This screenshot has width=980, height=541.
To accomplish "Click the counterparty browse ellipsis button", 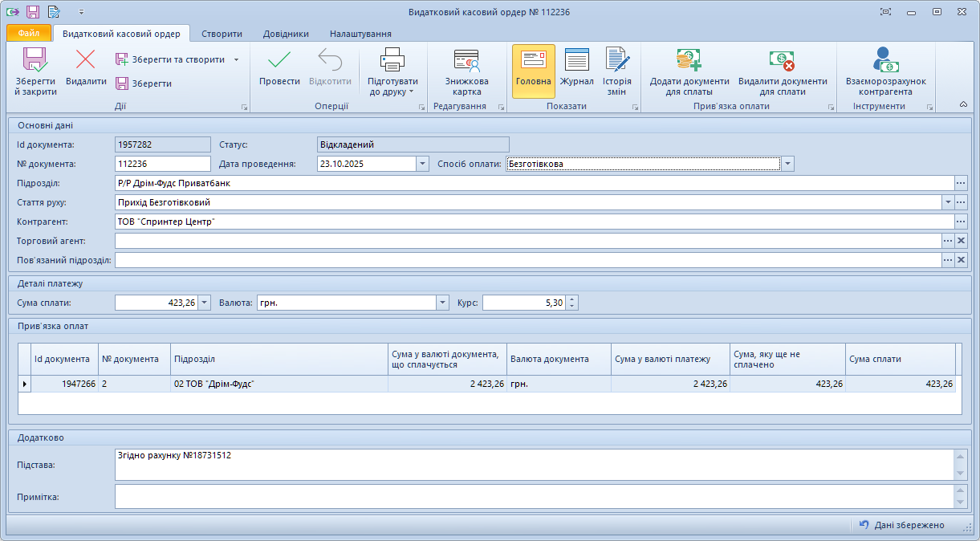I will coord(961,222).
